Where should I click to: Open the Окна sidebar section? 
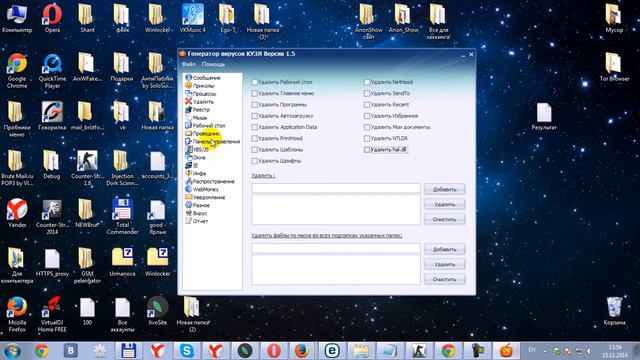pyautogui.click(x=196, y=157)
